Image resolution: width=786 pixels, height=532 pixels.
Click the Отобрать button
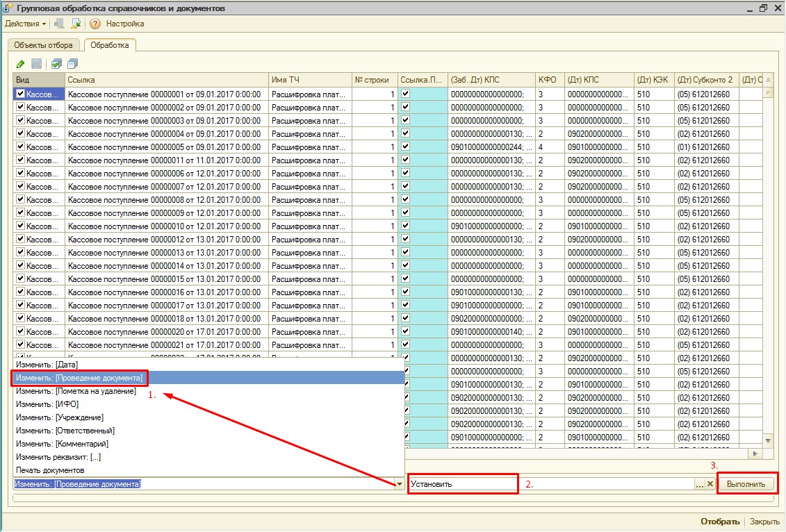point(719,522)
